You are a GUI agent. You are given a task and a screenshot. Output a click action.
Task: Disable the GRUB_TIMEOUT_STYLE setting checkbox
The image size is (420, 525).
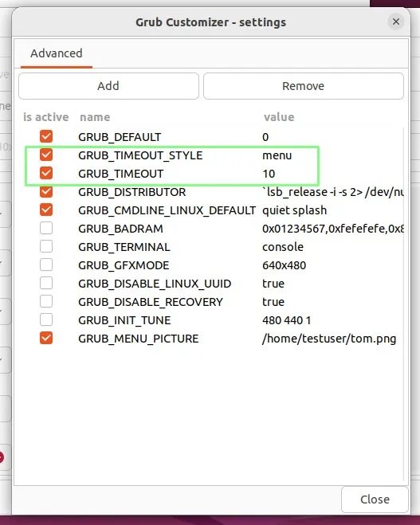46,155
